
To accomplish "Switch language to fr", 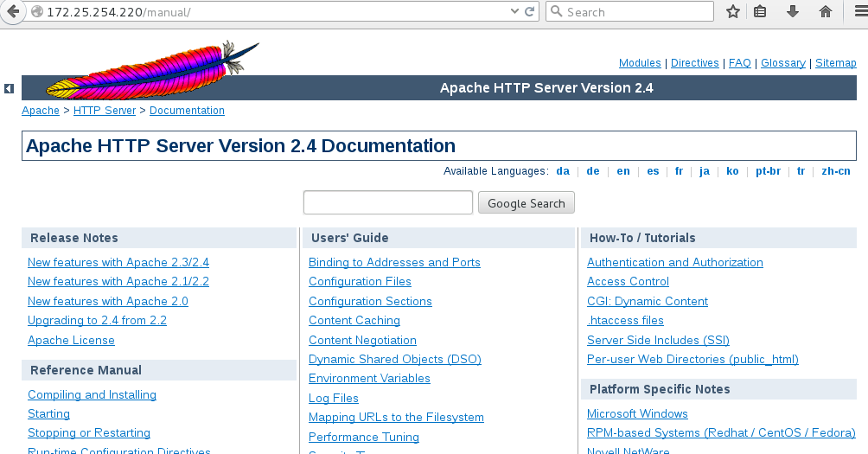I will point(680,171).
